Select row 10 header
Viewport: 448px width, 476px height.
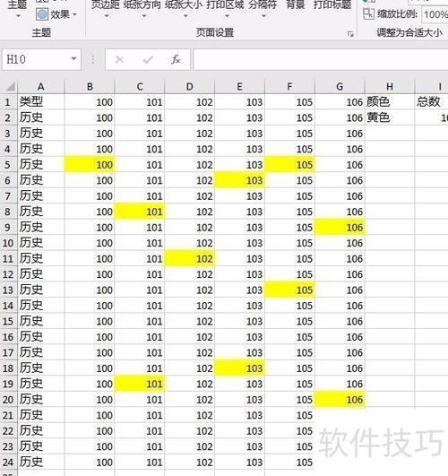point(9,243)
